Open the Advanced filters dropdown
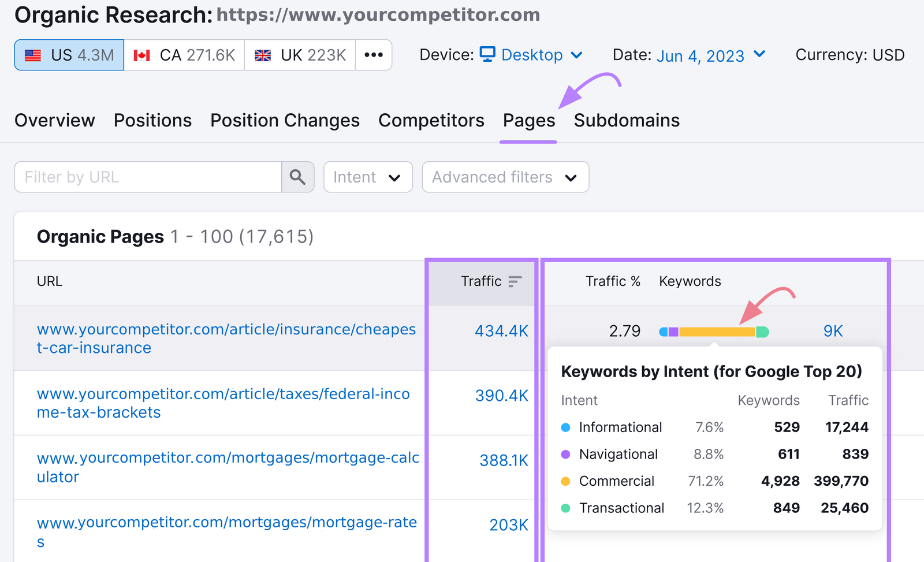The height and width of the screenshot is (562, 924). pyautogui.click(x=505, y=177)
